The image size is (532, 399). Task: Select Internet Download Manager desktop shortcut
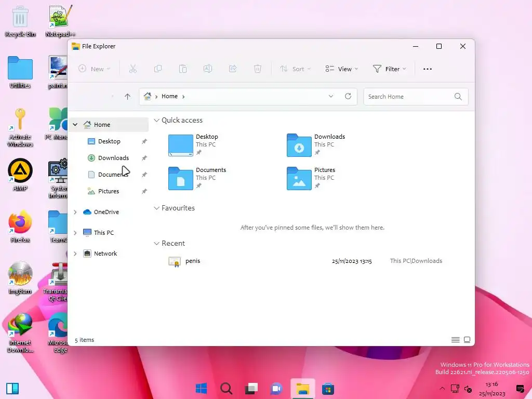point(20,333)
